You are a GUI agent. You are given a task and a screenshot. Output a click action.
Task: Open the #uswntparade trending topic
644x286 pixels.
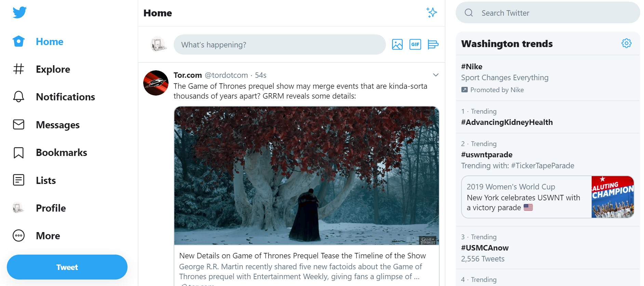(487, 155)
